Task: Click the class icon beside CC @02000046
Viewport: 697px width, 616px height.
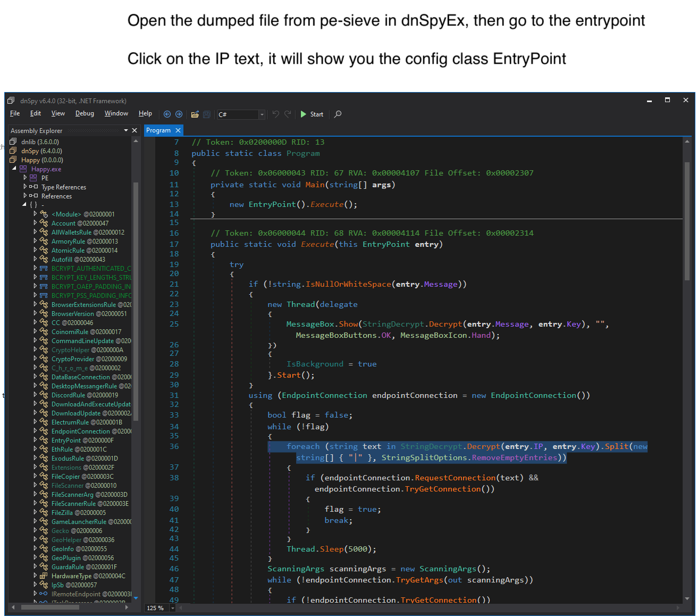Action: pyautogui.click(x=44, y=323)
